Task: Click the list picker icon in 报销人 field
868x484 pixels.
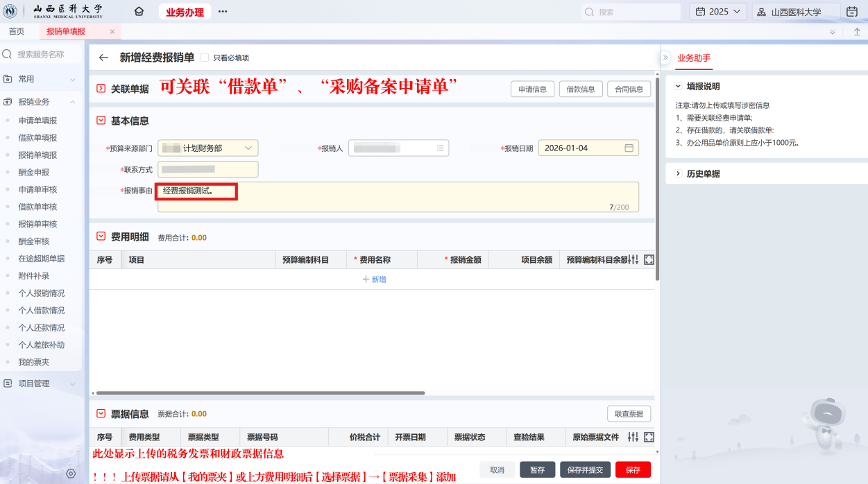Action: coord(440,148)
